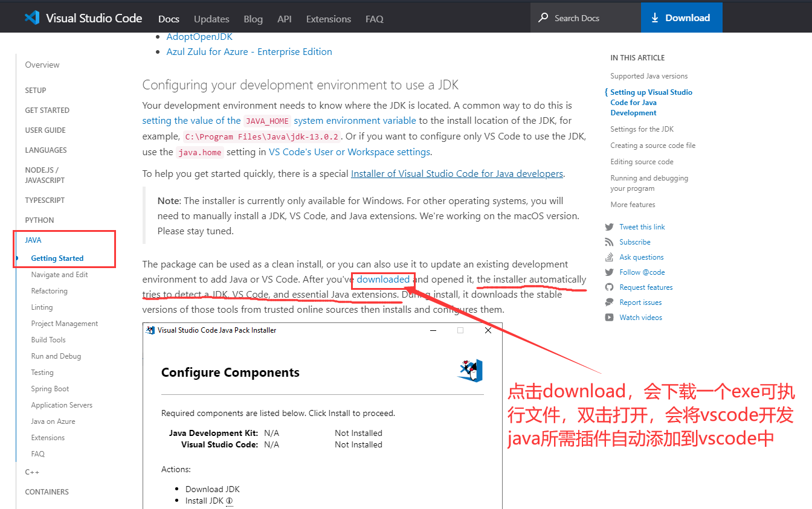Expand the JAVA section in the sidebar

pyautogui.click(x=33, y=240)
